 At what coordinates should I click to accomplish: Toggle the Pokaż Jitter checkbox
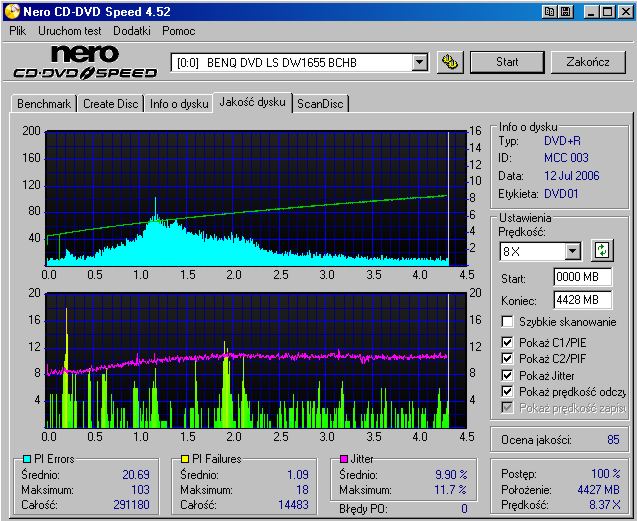point(507,376)
